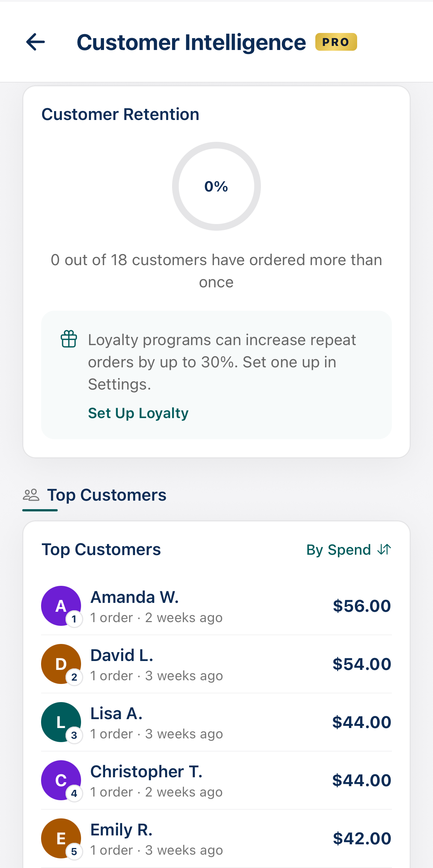
Task: Click the Set Up Loyalty link
Action: [138, 413]
